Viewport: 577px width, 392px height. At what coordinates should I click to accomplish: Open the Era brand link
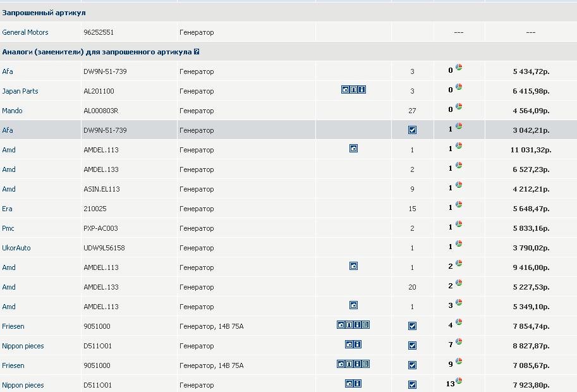(x=7, y=209)
